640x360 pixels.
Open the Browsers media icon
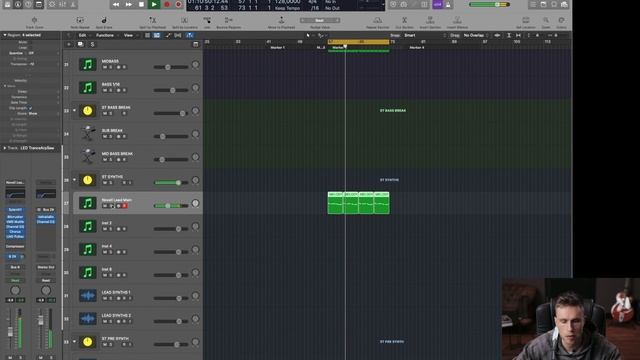(564, 4)
